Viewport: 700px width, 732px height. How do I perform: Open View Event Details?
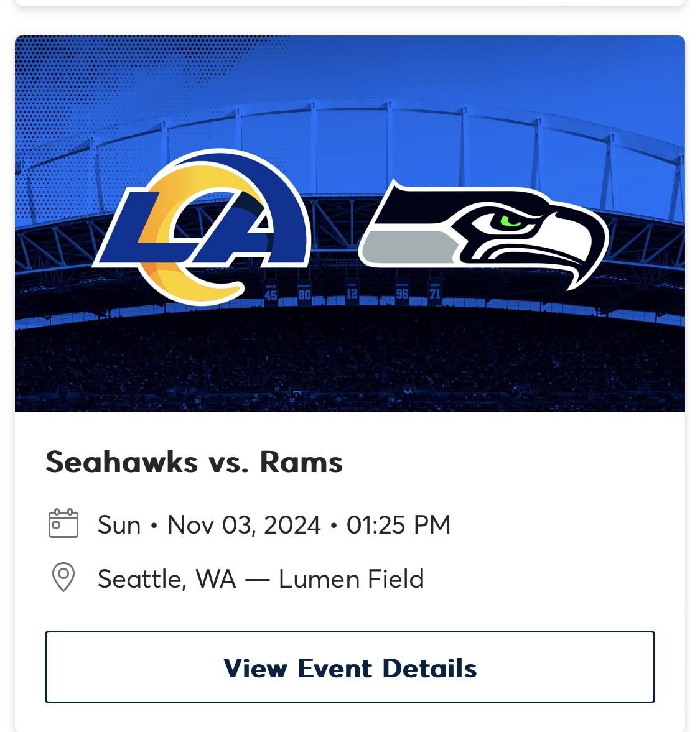coord(350,669)
